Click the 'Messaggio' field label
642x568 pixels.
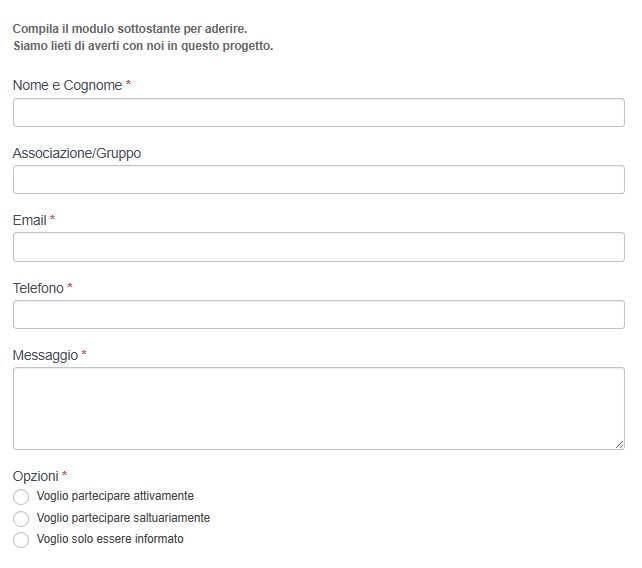tap(45, 355)
